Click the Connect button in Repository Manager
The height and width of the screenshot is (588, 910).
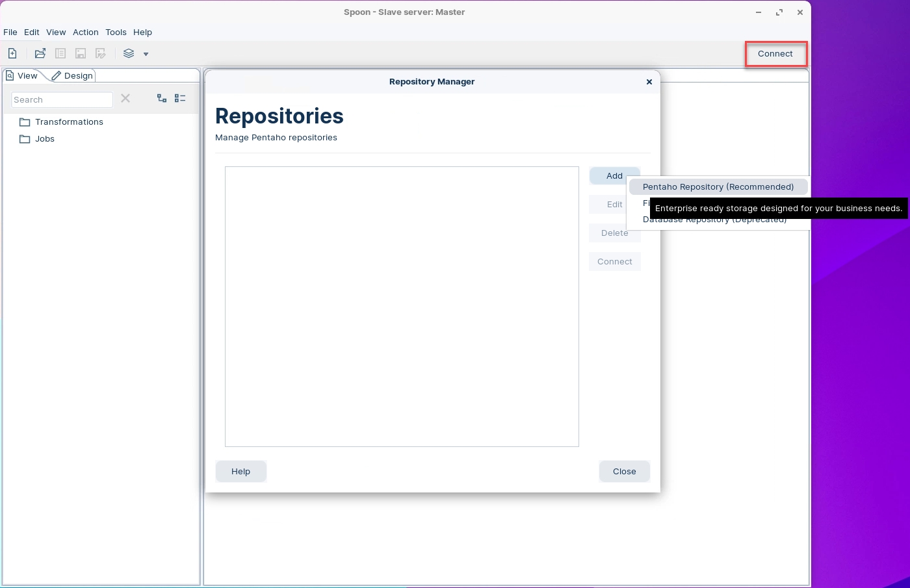pos(615,261)
